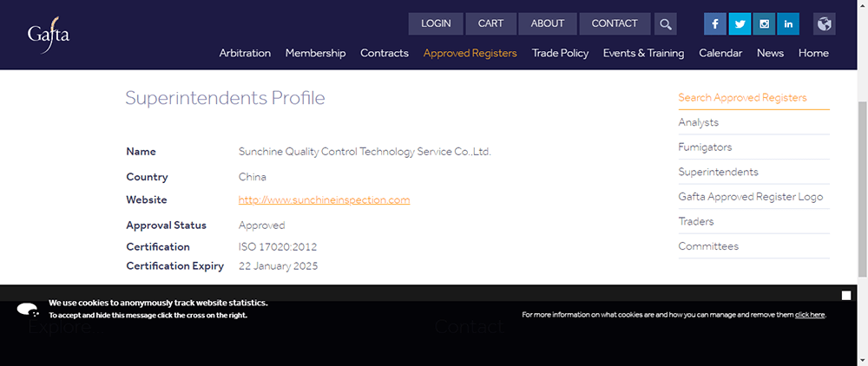Click the country value China
Viewport: 868px width, 366px height.
(253, 177)
